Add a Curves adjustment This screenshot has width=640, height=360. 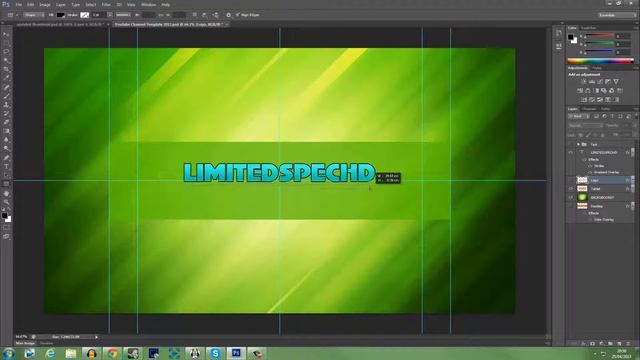coord(600,82)
